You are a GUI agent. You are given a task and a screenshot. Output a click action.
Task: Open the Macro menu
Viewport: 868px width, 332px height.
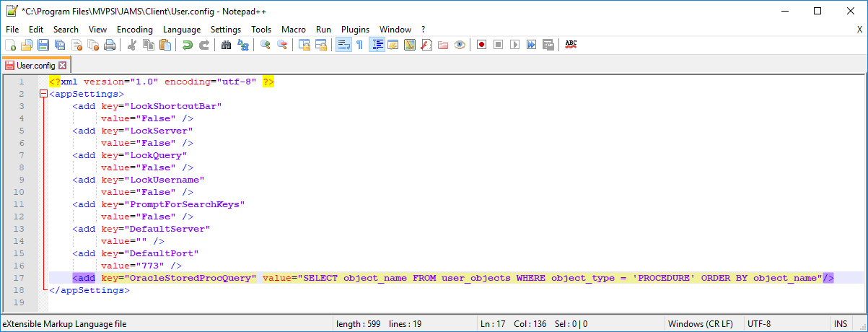(x=294, y=30)
